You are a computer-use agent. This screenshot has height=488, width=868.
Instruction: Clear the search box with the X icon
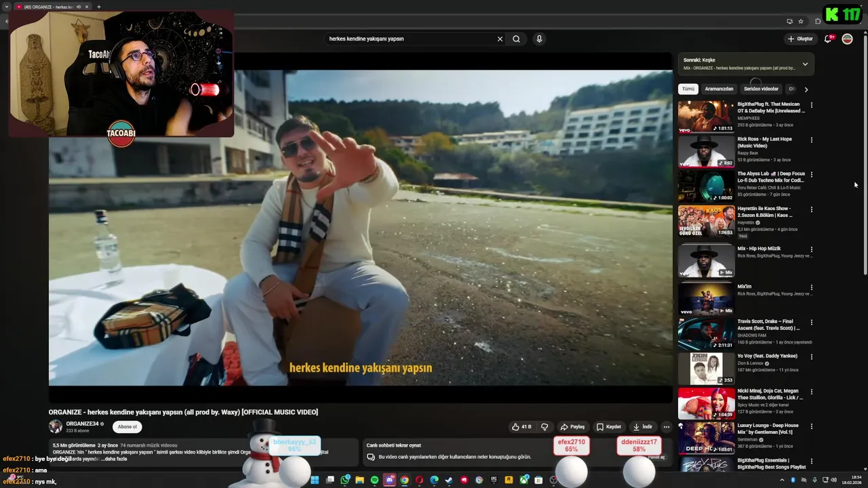(x=500, y=39)
